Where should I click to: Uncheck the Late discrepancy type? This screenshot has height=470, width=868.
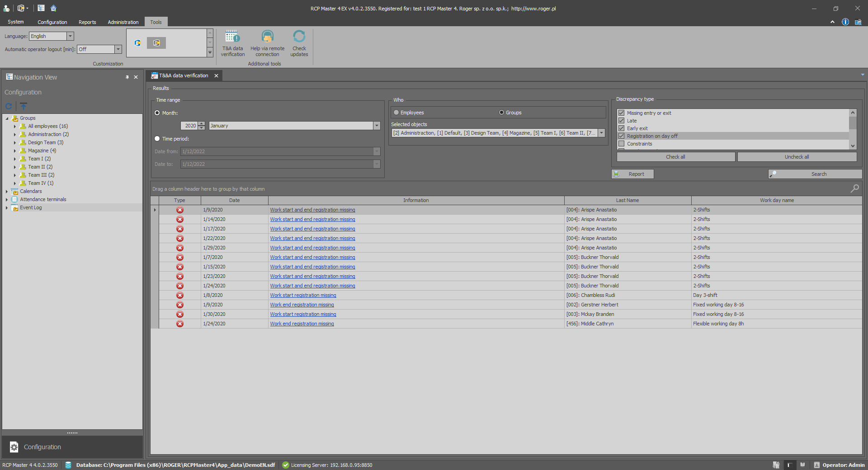(x=622, y=121)
